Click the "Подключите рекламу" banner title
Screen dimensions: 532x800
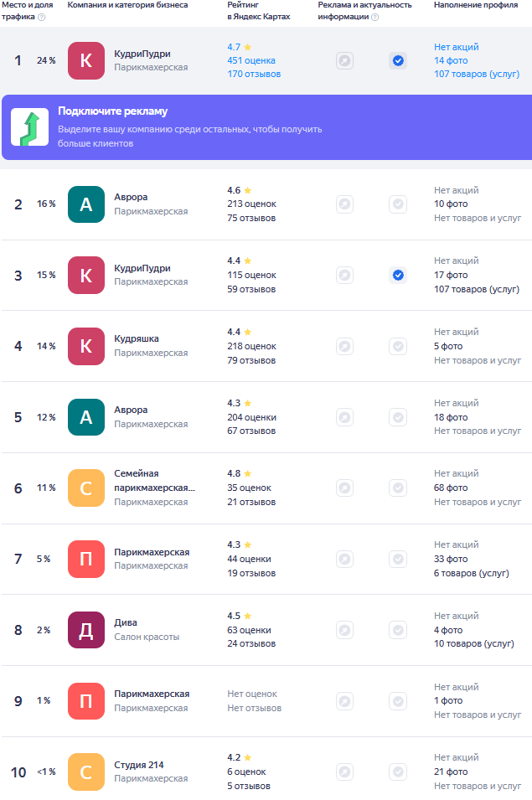(113, 112)
